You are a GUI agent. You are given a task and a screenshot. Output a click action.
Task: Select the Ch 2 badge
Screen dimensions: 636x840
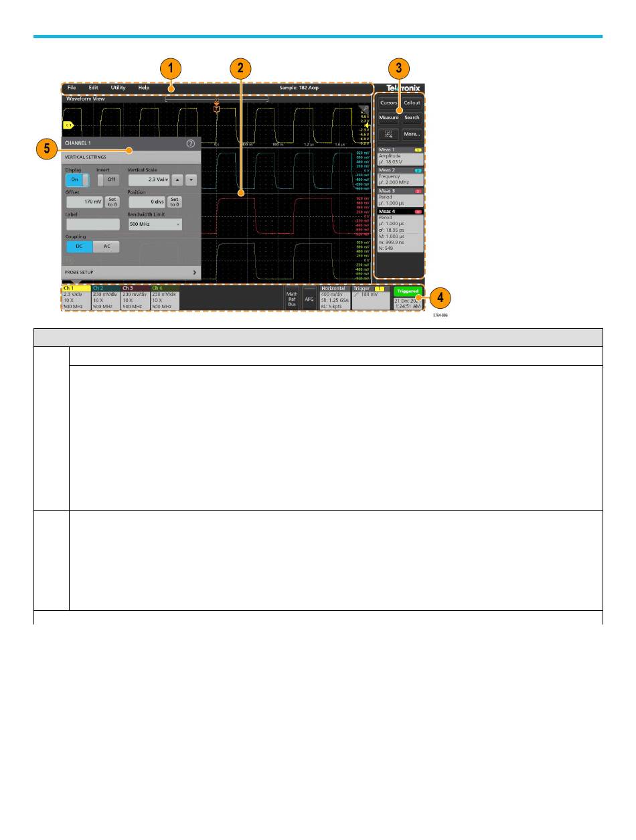(105, 297)
